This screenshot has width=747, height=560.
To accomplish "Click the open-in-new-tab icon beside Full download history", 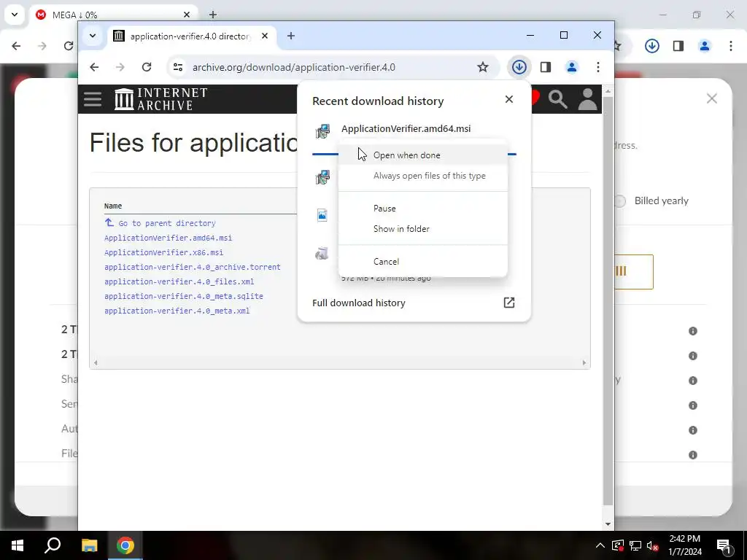I will (x=508, y=303).
